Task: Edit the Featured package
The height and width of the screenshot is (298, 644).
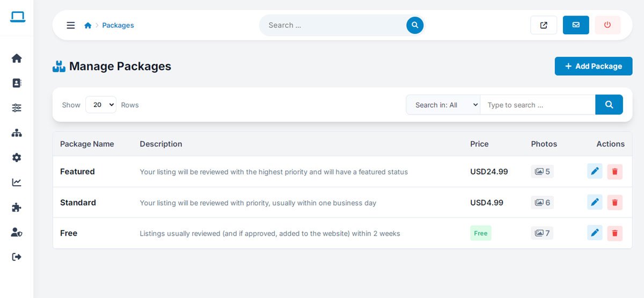Action: pyautogui.click(x=595, y=171)
